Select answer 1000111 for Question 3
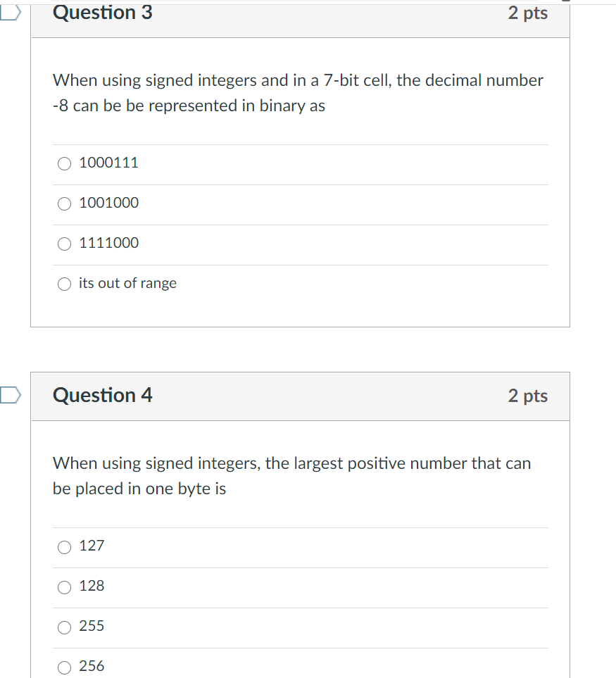 click(x=64, y=163)
